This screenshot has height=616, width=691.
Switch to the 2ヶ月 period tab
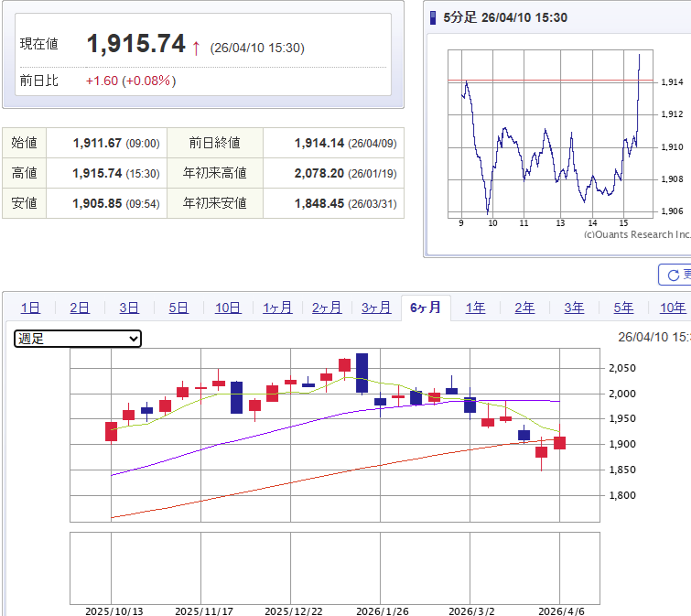327,308
